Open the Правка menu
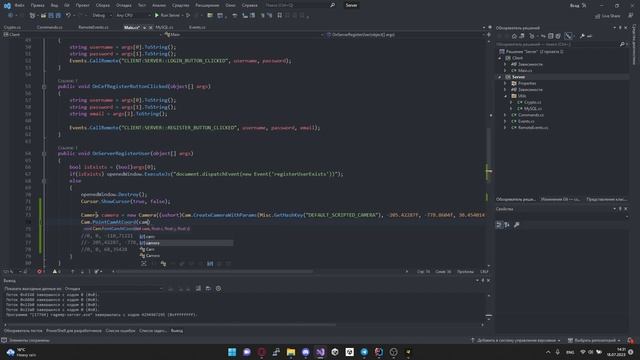This screenshot has width=640, height=360. point(37,5)
